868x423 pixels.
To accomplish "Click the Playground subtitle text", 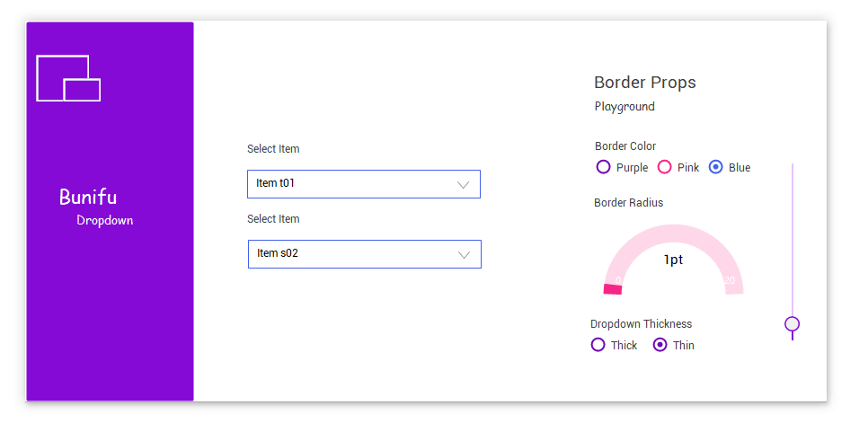I will [624, 107].
